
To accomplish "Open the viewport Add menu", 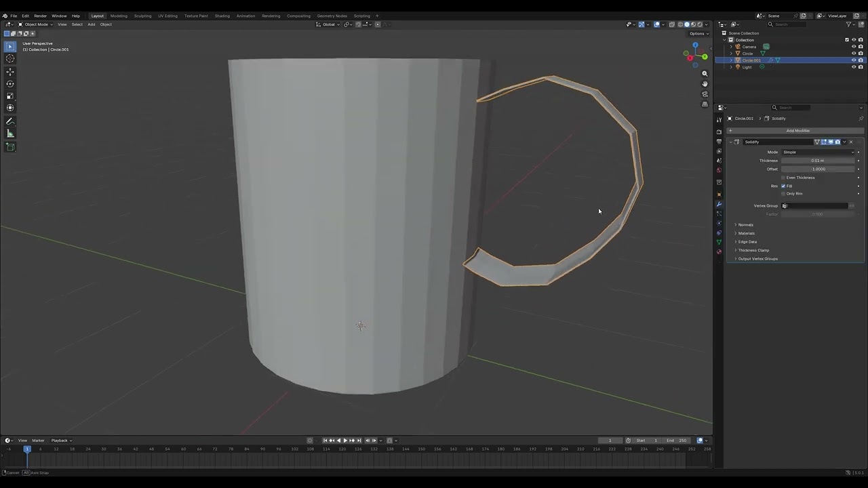I will coord(91,24).
